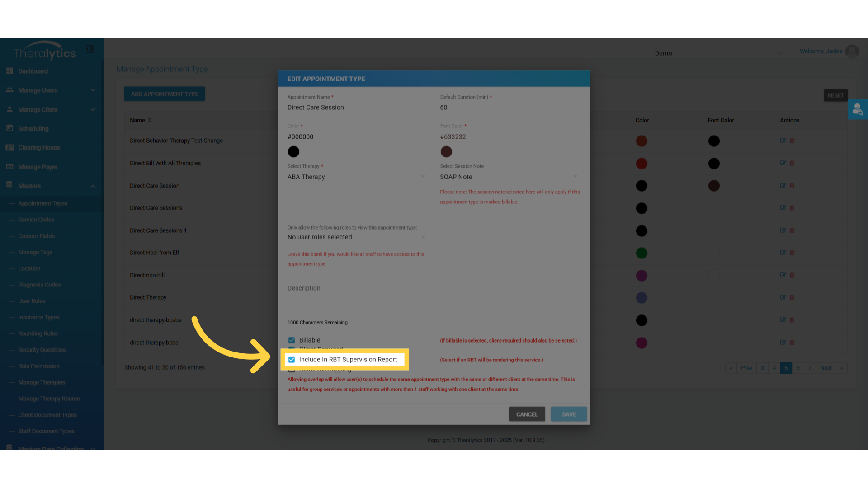Open Service Codes in sidebar

[x=36, y=220]
